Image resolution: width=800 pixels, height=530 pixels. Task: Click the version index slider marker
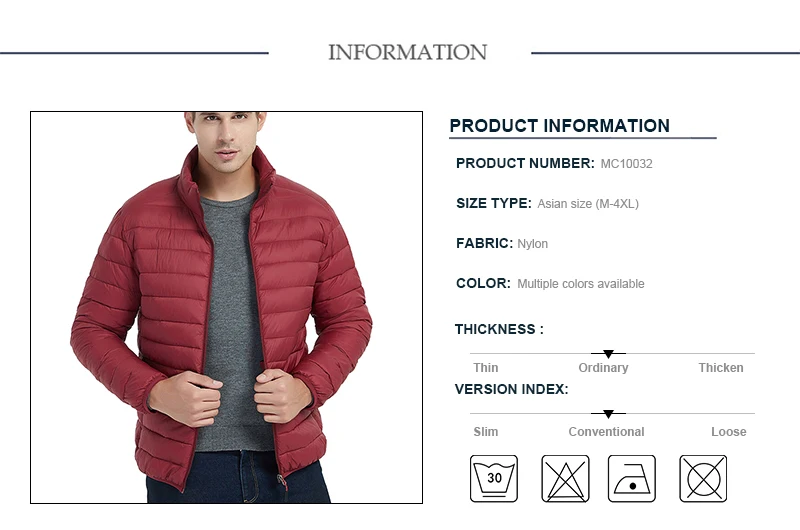click(608, 414)
